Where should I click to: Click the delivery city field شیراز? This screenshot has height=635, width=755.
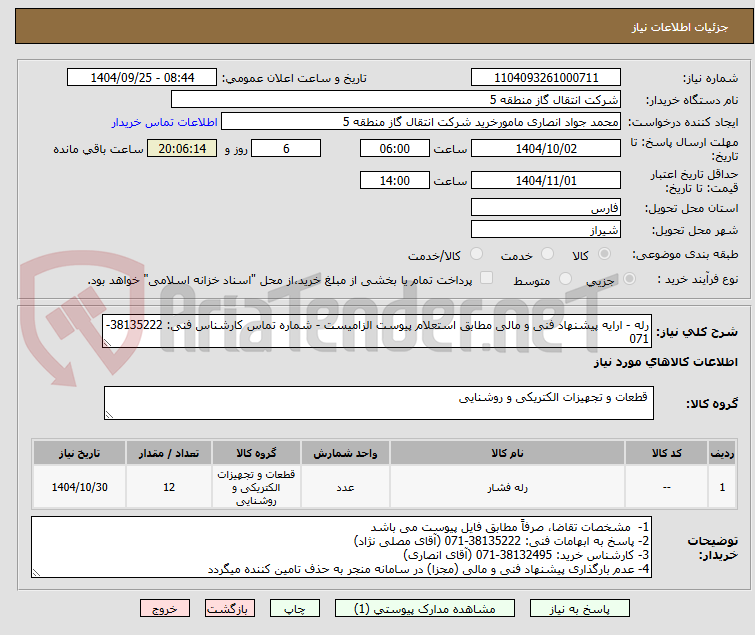coord(546,230)
